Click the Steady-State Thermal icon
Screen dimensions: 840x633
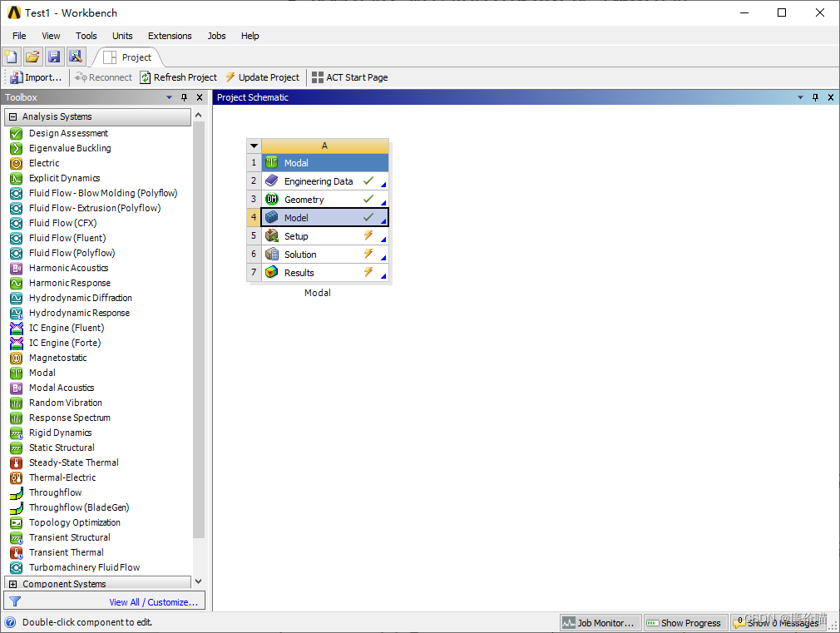tap(16, 462)
